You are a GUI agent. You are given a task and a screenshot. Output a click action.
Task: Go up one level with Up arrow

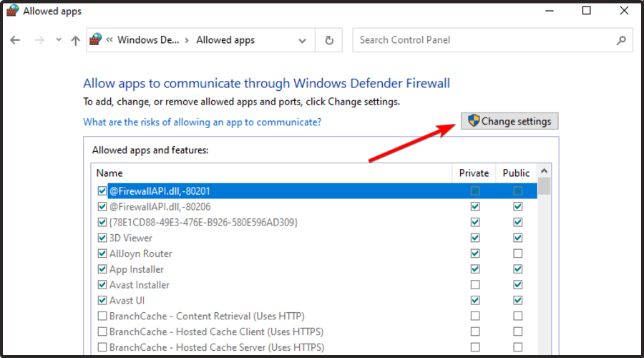[x=75, y=41]
